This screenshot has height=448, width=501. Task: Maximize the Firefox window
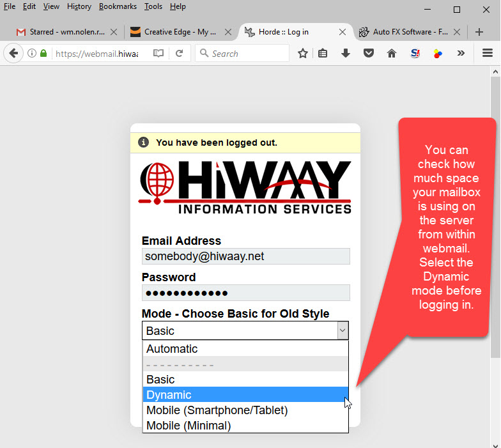pos(457,9)
